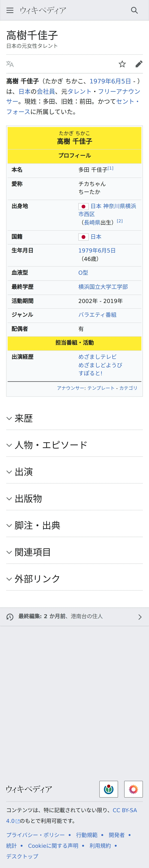This screenshot has width=149, height=868.
Task: Expand the 人物・エピソード section
Action: (x=74, y=445)
